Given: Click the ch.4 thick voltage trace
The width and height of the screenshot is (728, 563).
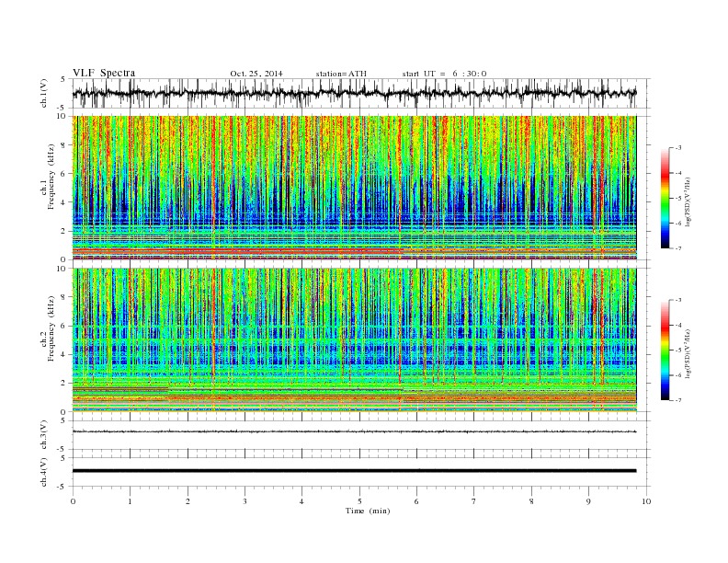Looking at the screenshot, I should [355, 471].
